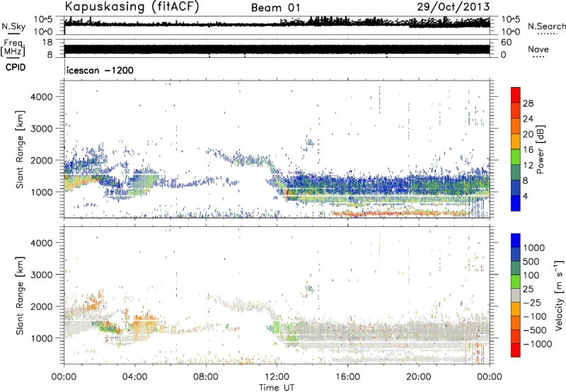This screenshot has height=392, width=566.
Task: Click the '20:00' time tick label
Action: click(418, 377)
